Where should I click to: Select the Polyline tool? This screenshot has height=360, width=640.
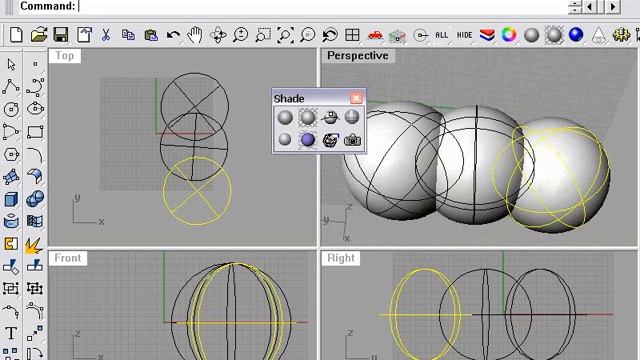pos(11,87)
